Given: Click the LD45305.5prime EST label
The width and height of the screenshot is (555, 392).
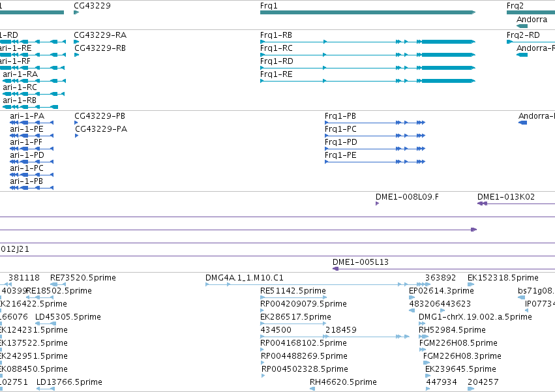Looking at the screenshot, I should (x=68, y=317).
